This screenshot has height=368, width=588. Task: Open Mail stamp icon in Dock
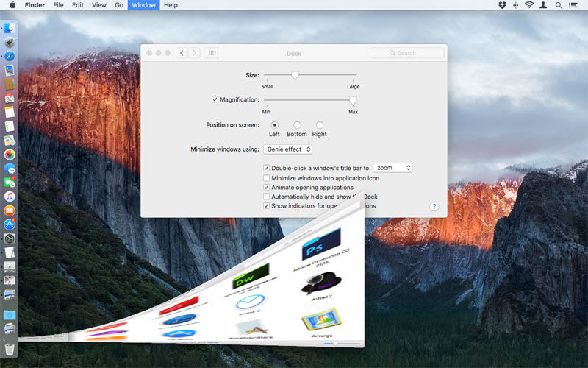click(10, 70)
